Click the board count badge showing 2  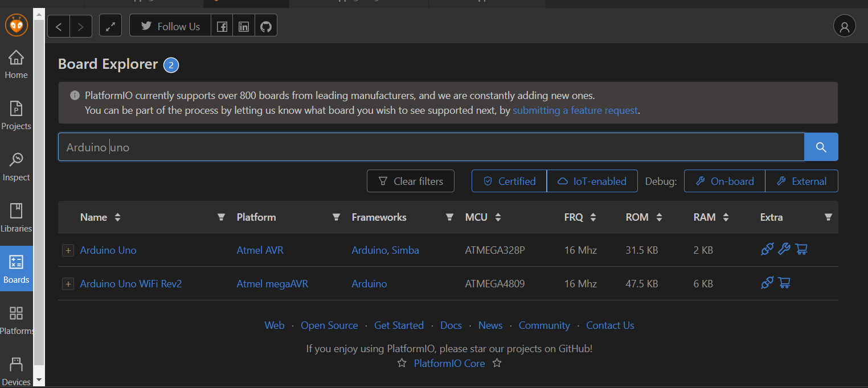[x=171, y=65]
